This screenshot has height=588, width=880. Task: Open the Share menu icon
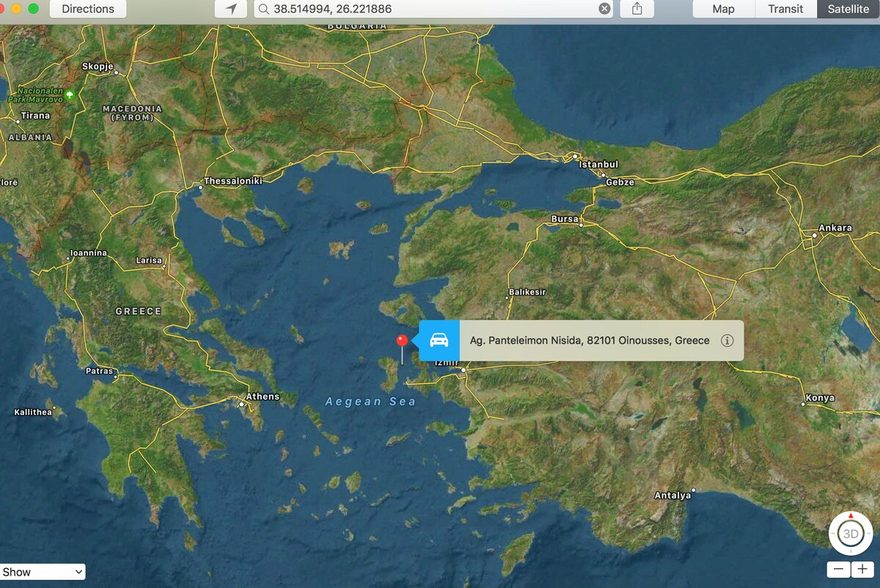pyautogui.click(x=637, y=9)
